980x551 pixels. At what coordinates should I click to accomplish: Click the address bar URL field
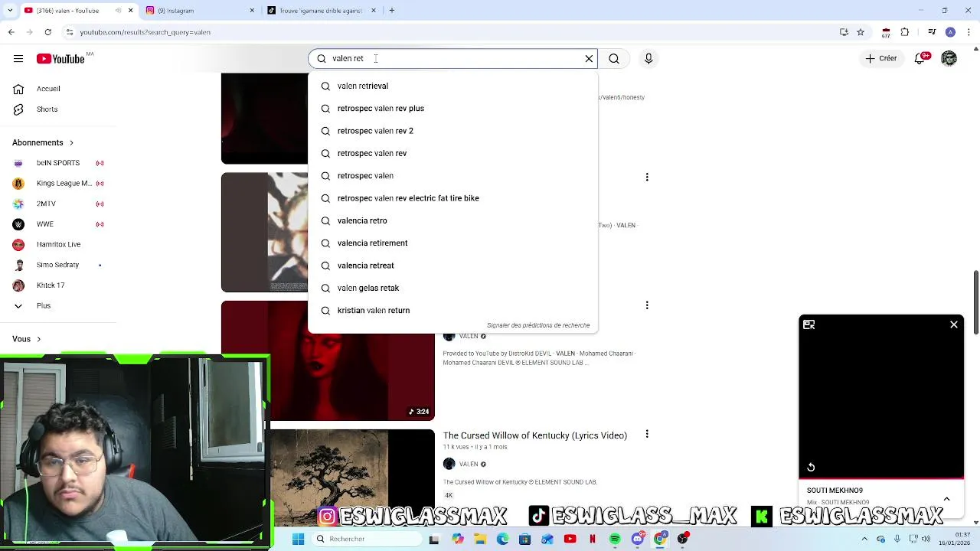[x=452, y=32]
